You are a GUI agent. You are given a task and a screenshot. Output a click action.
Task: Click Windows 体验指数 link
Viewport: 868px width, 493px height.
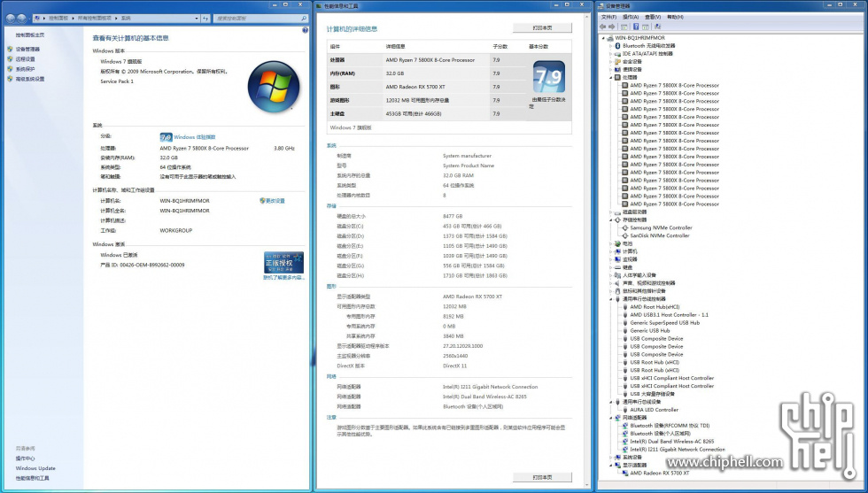195,137
